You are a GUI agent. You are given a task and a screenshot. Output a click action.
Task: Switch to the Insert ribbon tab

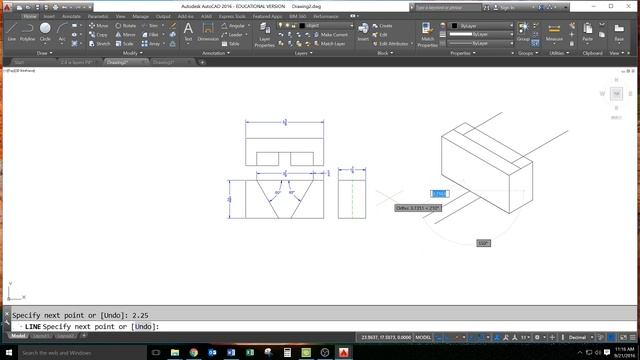pos(49,16)
